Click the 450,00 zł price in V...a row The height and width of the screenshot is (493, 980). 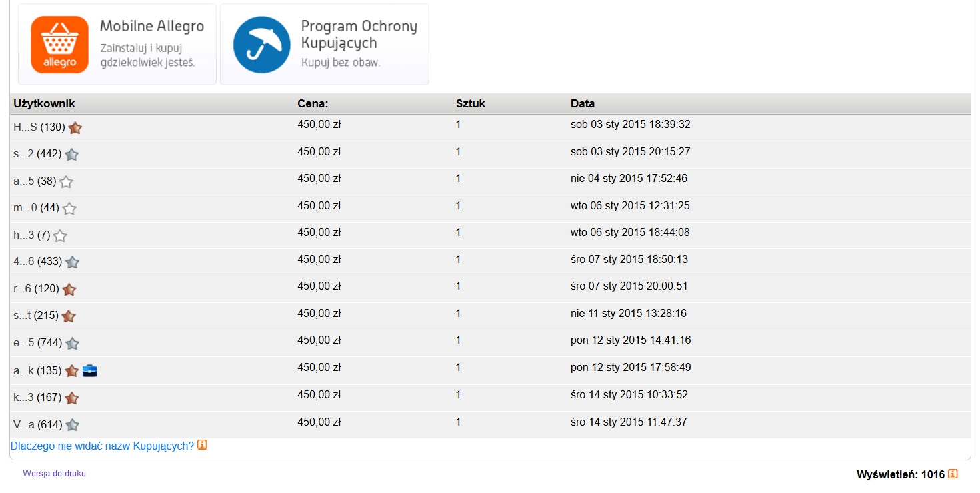(319, 422)
